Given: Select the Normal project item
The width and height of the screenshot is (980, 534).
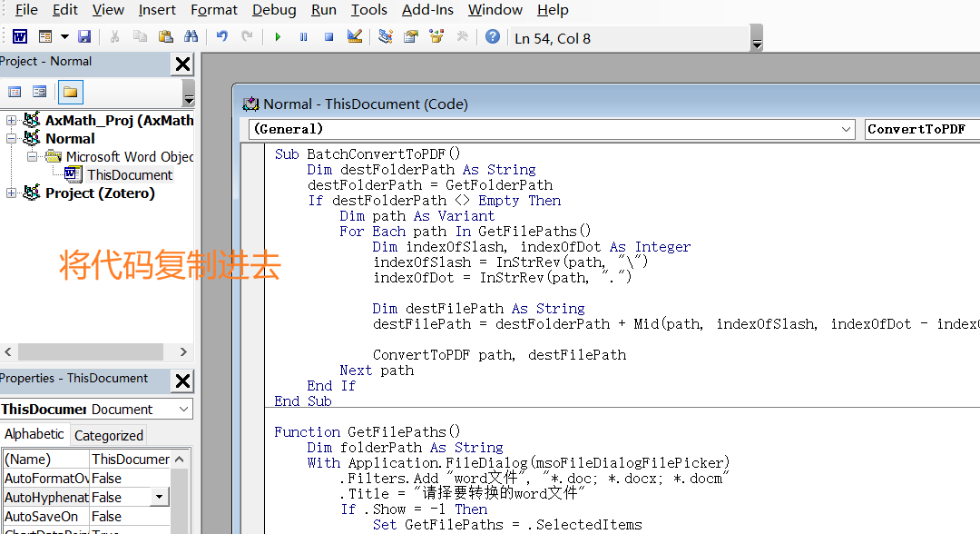Looking at the screenshot, I should [x=70, y=138].
